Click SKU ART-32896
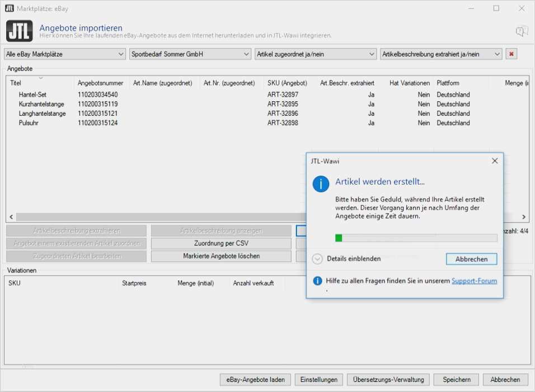Viewport: 535px width, 392px height. pos(283,114)
